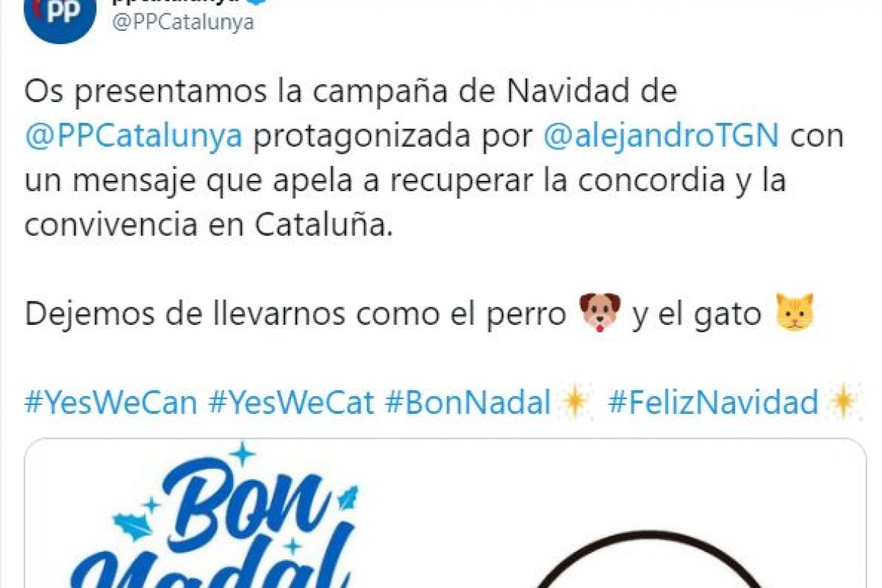Open the PP profile avatar
The width and height of the screenshot is (882, 588).
[x=60, y=16]
